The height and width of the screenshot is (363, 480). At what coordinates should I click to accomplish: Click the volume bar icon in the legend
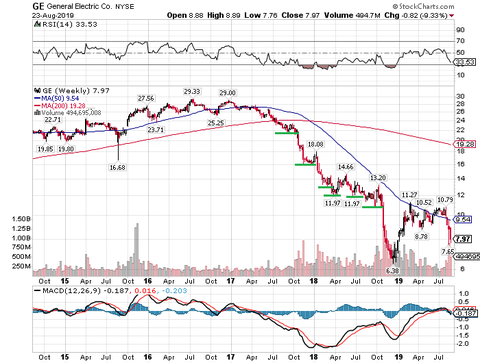point(37,113)
